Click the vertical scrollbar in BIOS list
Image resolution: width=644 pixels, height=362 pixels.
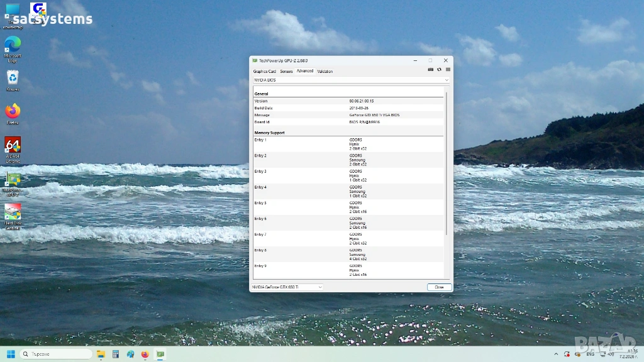click(447, 163)
